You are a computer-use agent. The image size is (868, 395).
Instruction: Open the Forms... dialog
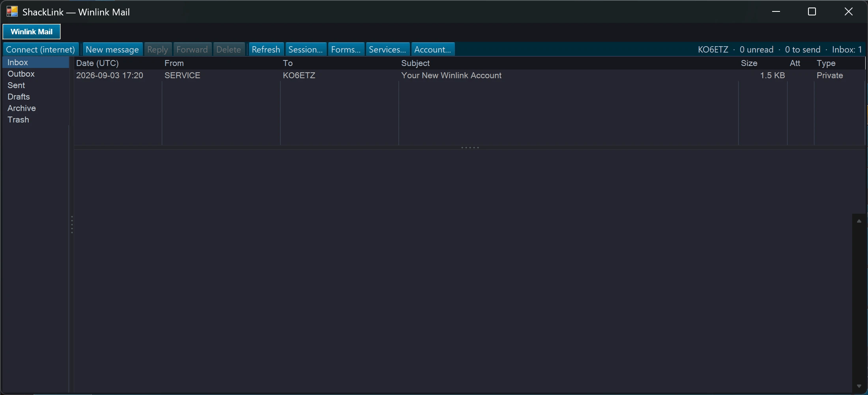click(346, 49)
